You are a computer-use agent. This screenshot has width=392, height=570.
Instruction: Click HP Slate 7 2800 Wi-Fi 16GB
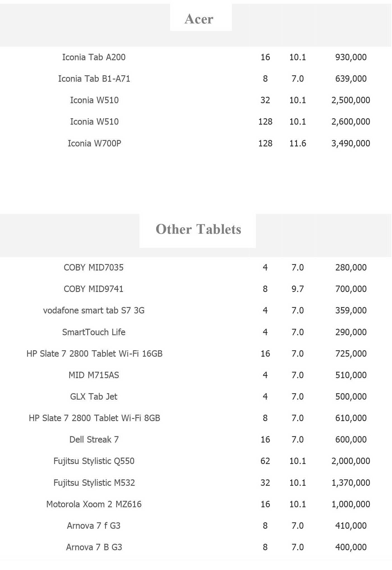point(94,354)
